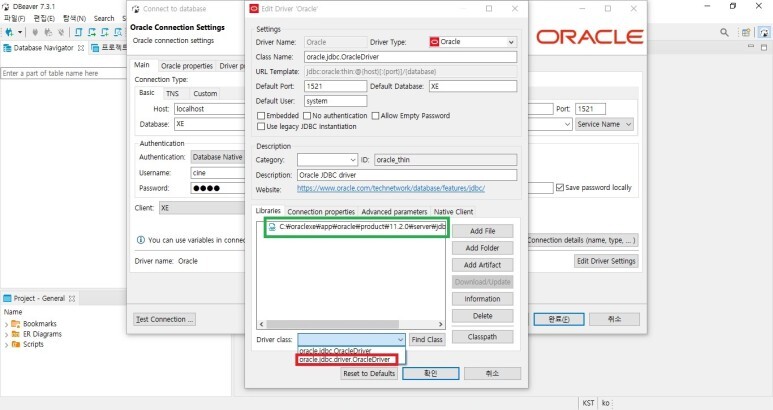Open the 파일(F) menu
The width and height of the screenshot is (773, 410).
14,18
